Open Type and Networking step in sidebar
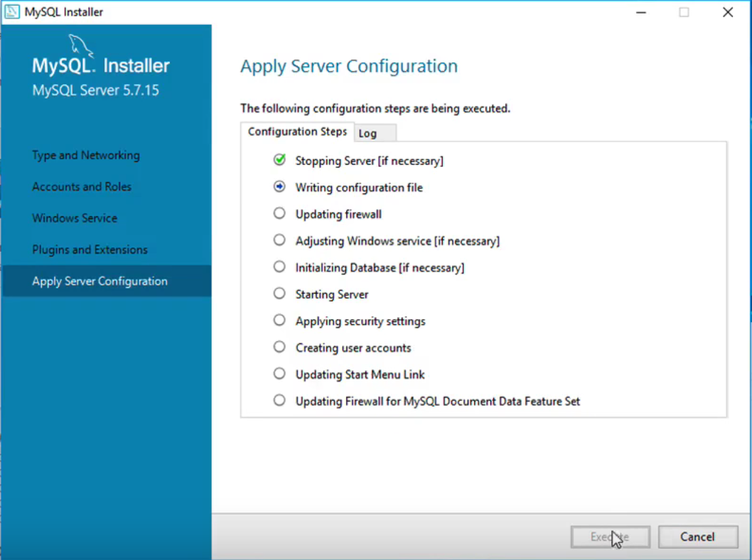Image resolution: width=752 pixels, height=560 pixels. (x=86, y=156)
